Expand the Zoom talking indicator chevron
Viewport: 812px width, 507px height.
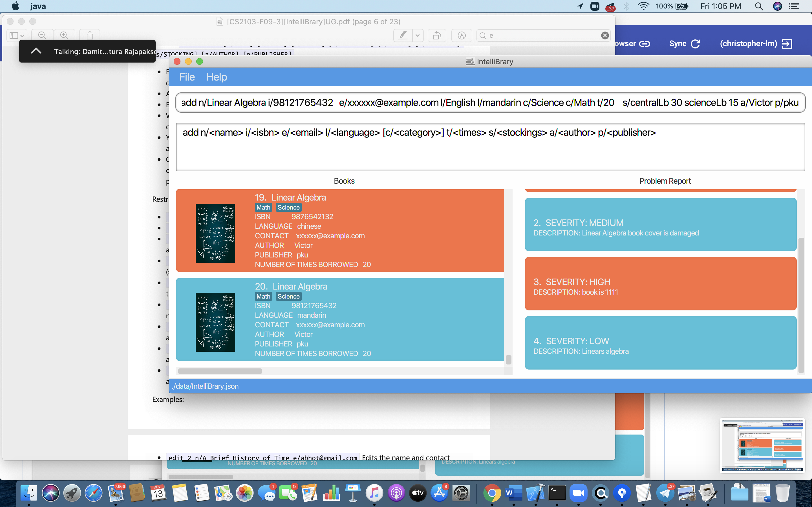[x=36, y=51]
